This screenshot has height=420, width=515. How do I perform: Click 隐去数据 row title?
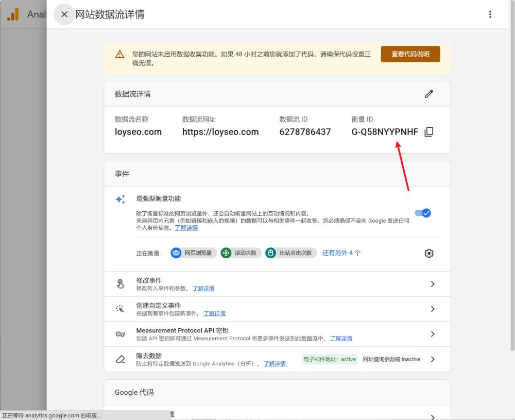click(149, 356)
